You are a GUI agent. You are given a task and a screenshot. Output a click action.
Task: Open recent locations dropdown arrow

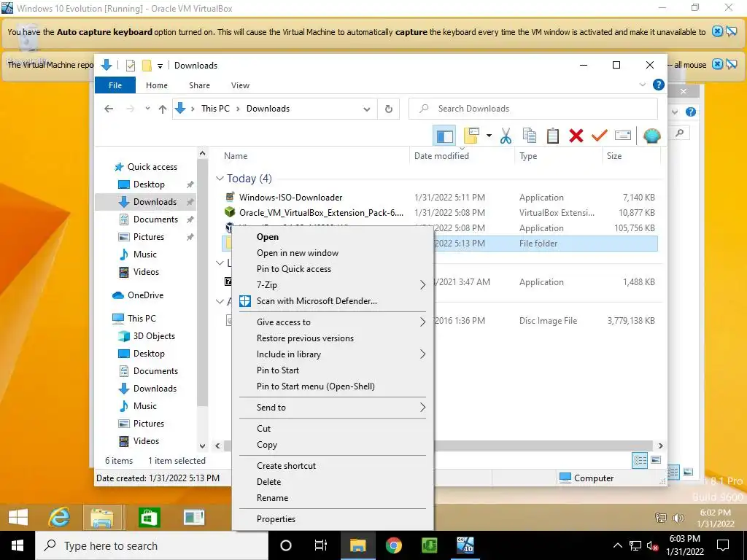click(x=147, y=109)
